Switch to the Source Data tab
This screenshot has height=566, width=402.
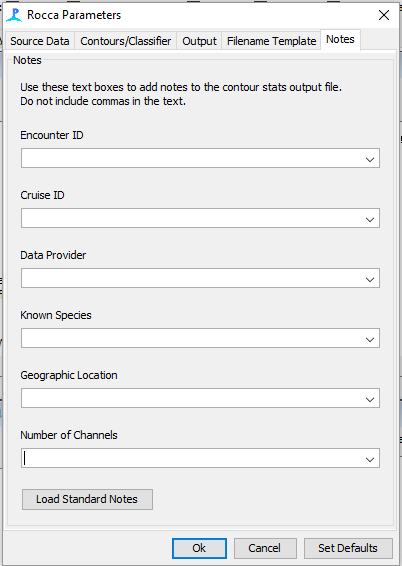click(x=40, y=41)
